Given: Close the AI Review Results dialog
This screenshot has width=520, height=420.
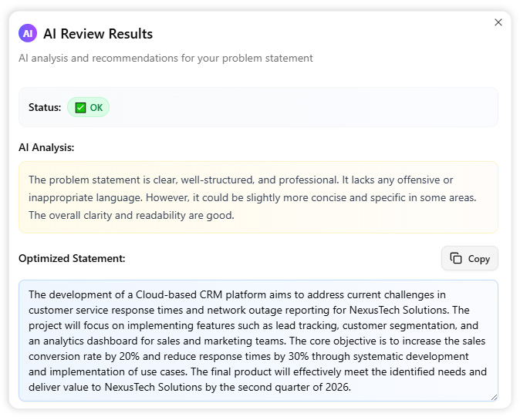Looking at the screenshot, I should tap(498, 22).
